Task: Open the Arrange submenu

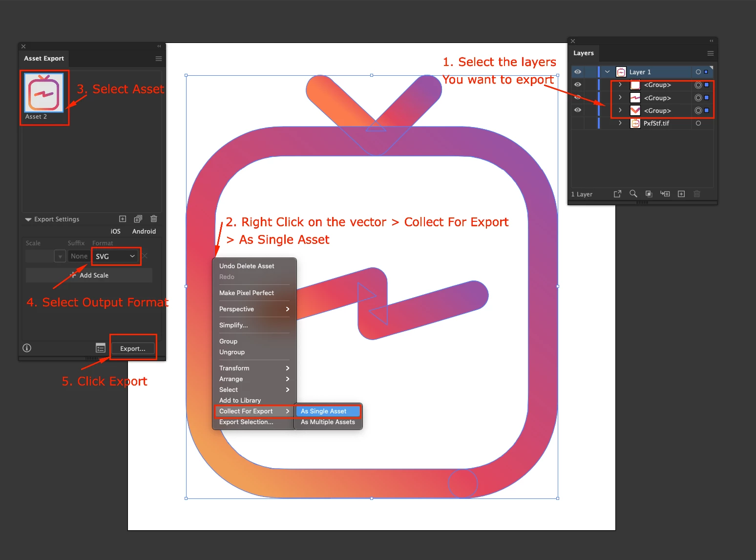Action: (x=254, y=379)
